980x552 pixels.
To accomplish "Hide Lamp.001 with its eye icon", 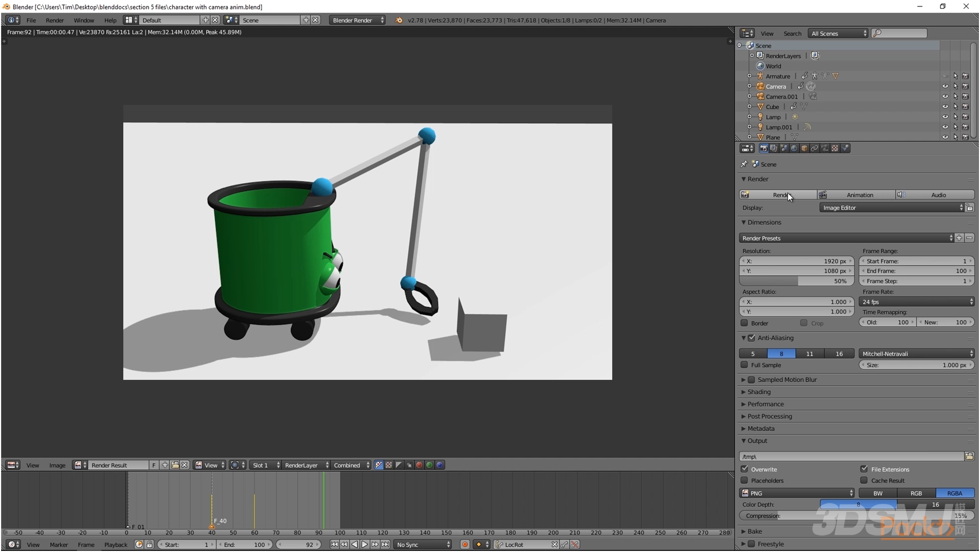I will pyautogui.click(x=945, y=127).
